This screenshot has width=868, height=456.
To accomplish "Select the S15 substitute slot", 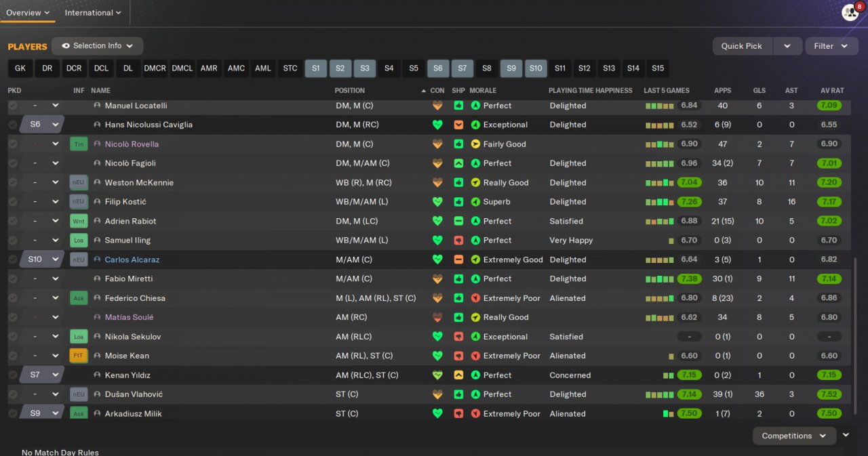I will click(x=658, y=68).
